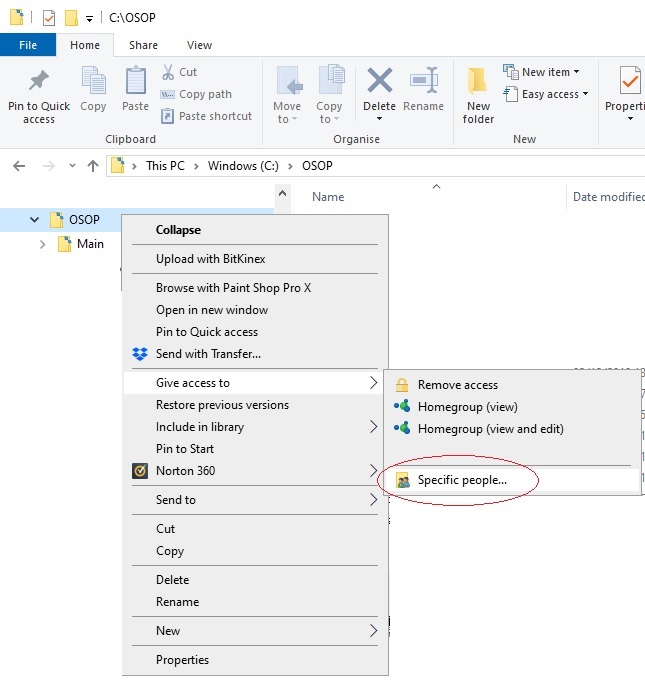Click the New folder icon
This screenshot has width=645, height=682.
pos(477,80)
